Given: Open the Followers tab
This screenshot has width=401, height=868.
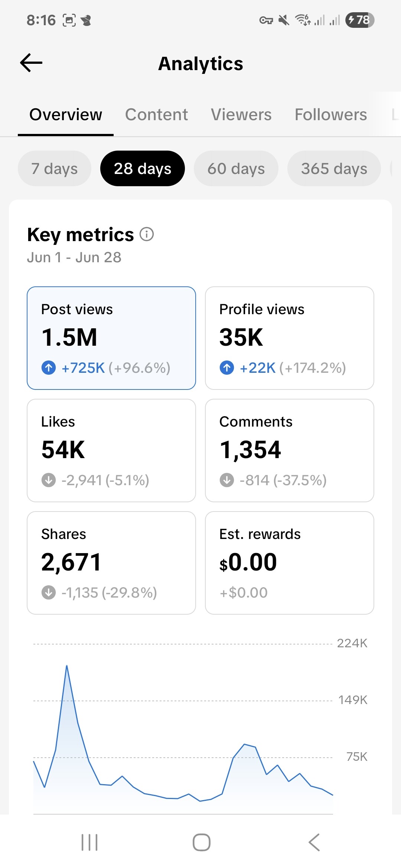Looking at the screenshot, I should 330,115.
